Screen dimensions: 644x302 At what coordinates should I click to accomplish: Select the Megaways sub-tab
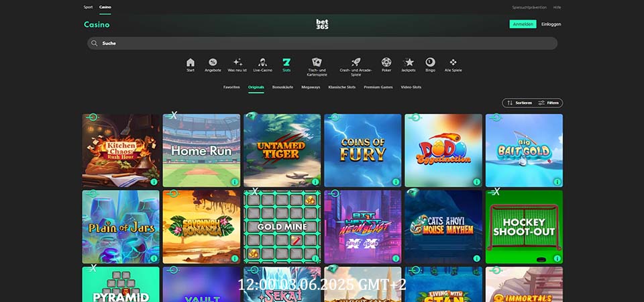tap(311, 87)
